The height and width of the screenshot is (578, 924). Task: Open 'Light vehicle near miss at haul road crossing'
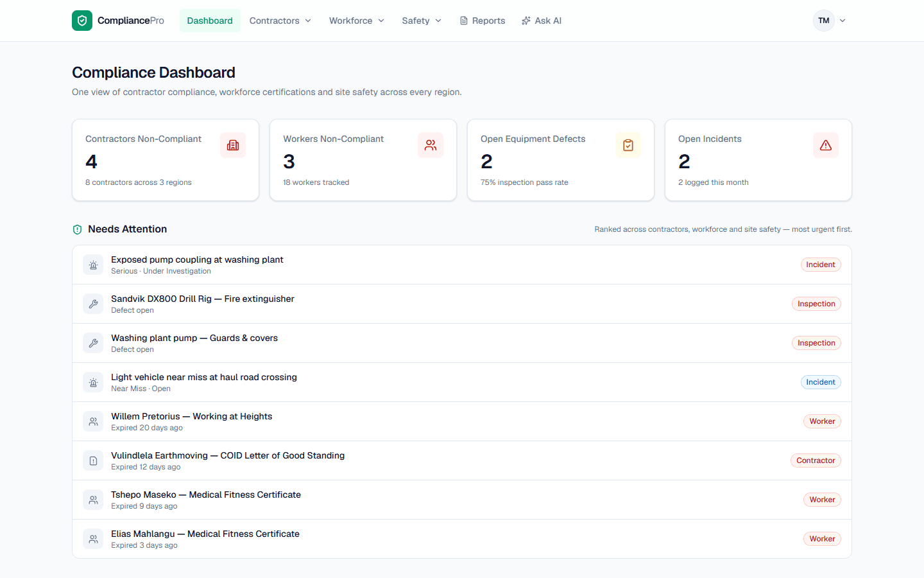tap(462, 382)
